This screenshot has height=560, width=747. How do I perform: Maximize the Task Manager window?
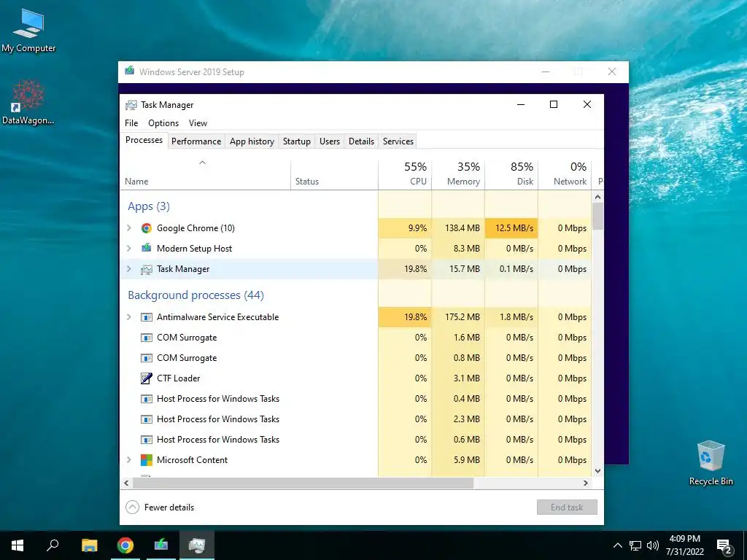pos(554,104)
